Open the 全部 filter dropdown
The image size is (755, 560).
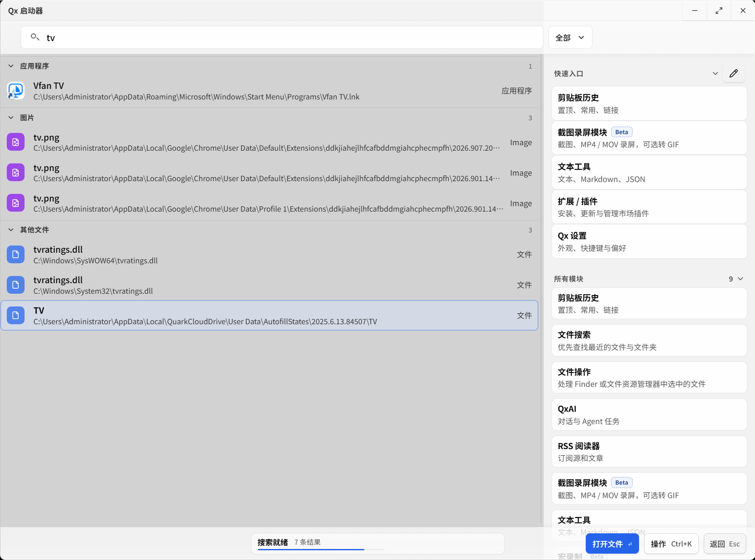(x=570, y=38)
